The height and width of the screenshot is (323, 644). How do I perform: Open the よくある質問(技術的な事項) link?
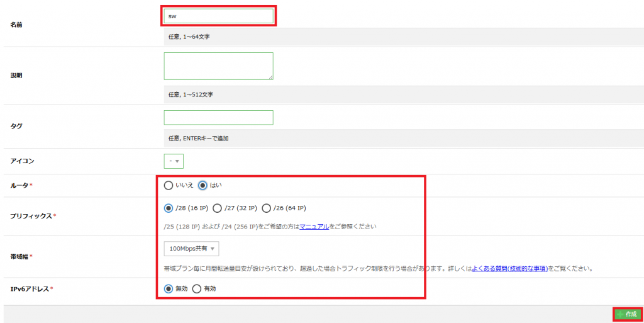click(x=509, y=268)
